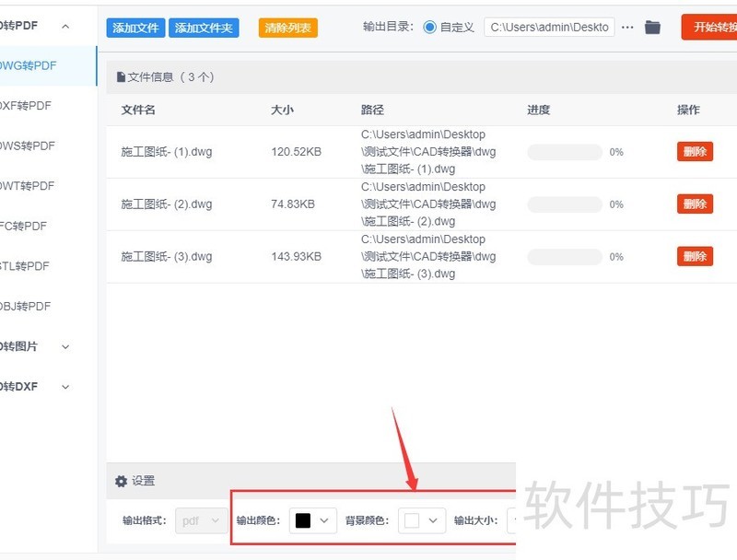Collapse the CAD转PDF sidebar section
The image size is (737, 560).
(64, 27)
